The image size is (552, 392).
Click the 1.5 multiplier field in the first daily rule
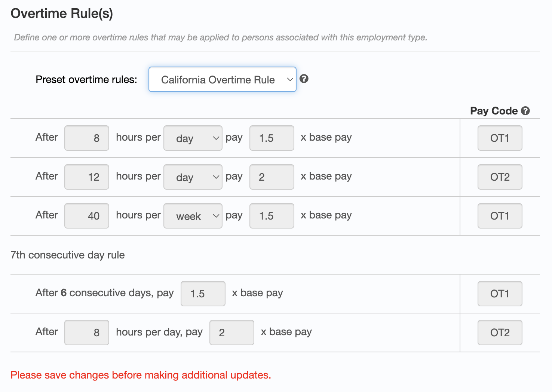(272, 138)
